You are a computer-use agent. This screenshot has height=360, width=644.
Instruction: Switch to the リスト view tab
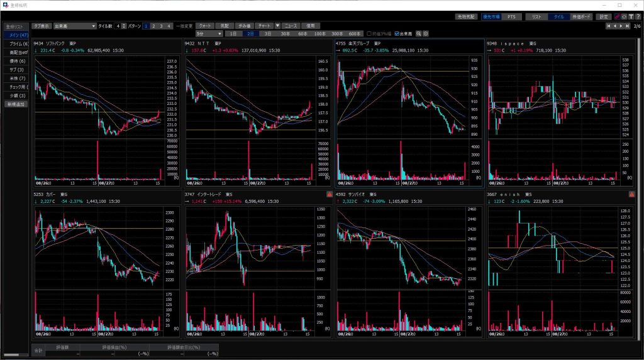click(536, 17)
